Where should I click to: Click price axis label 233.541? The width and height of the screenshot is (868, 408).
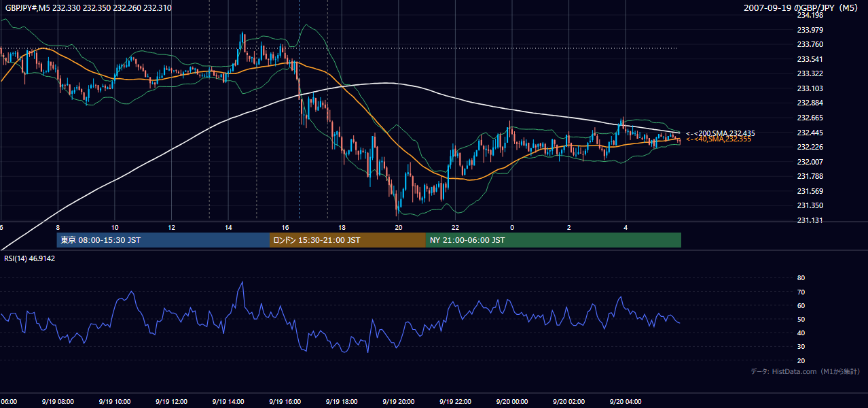pyautogui.click(x=810, y=59)
